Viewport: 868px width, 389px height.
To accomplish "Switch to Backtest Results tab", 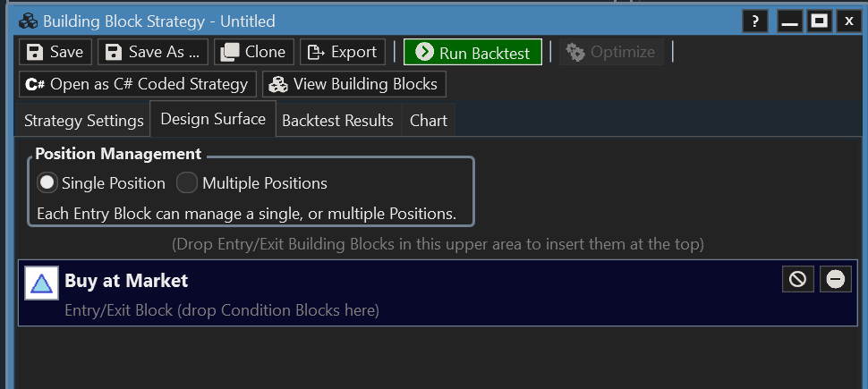I will click(x=337, y=120).
